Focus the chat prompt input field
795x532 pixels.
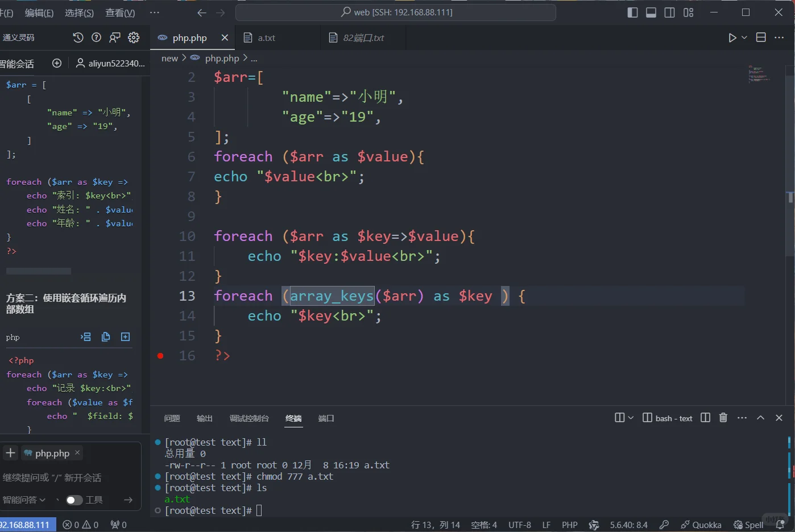69,477
